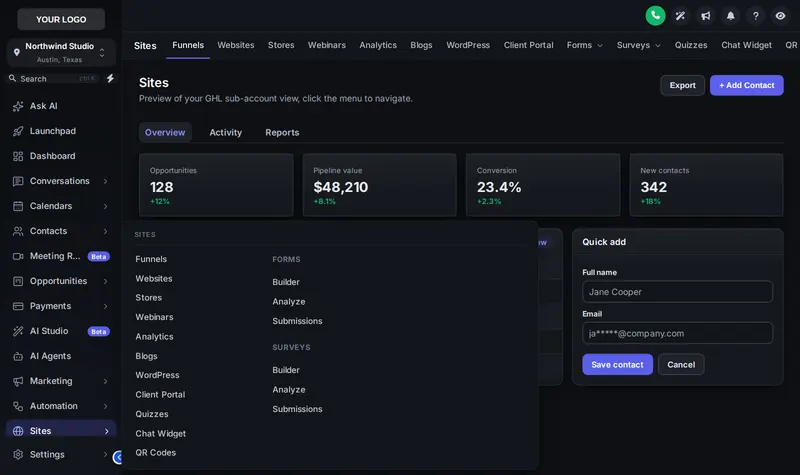Expand the Payments submenu chevron
Viewport: 800px width, 475px height.
106,306
